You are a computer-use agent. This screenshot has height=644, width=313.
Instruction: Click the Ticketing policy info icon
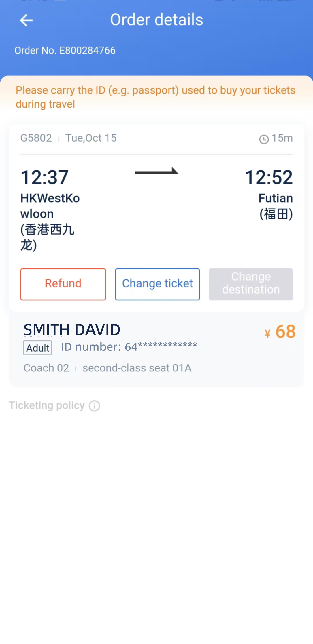95,406
